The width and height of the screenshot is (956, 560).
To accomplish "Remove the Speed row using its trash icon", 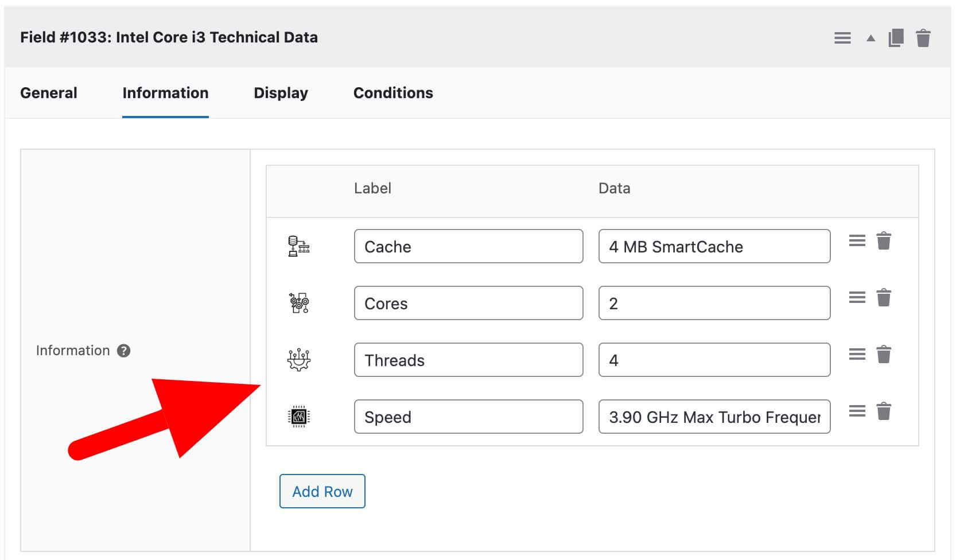I will (884, 411).
